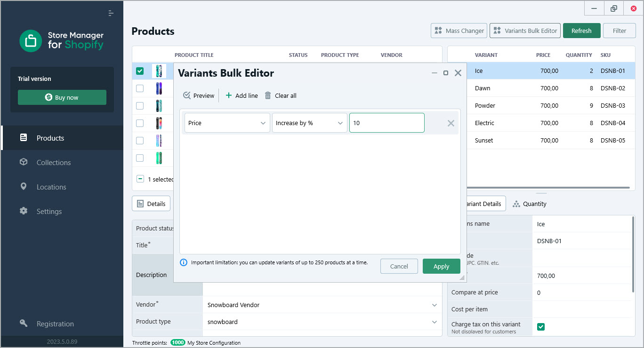Click Cancel in the Variants Bulk Editor
This screenshot has height=348, width=644.
point(399,266)
